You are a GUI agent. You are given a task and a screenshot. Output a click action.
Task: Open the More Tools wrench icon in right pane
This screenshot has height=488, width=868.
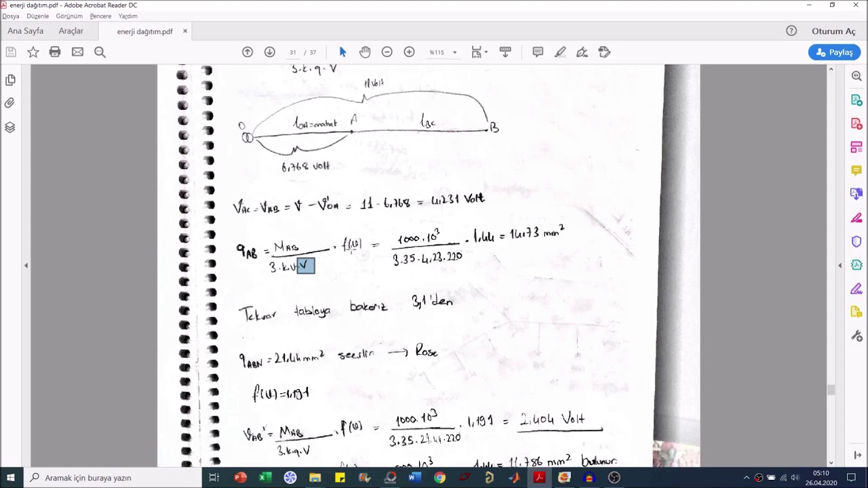[856, 335]
